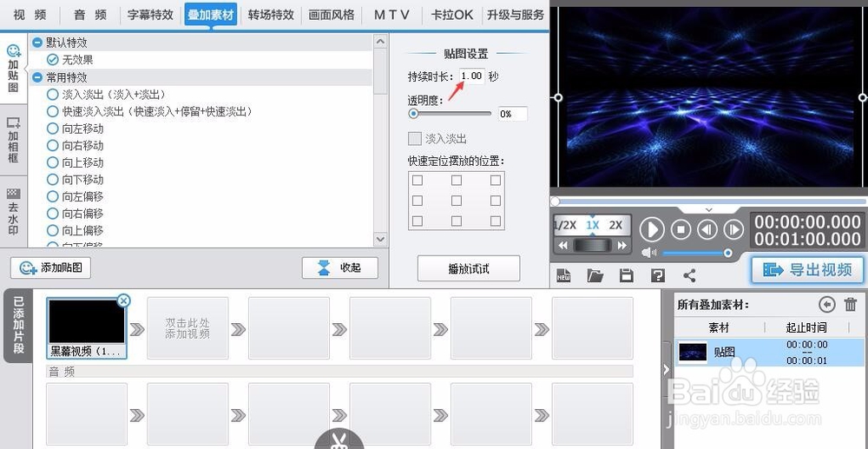
Task: Set playback speed to 2X
Action: tap(615, 225)
